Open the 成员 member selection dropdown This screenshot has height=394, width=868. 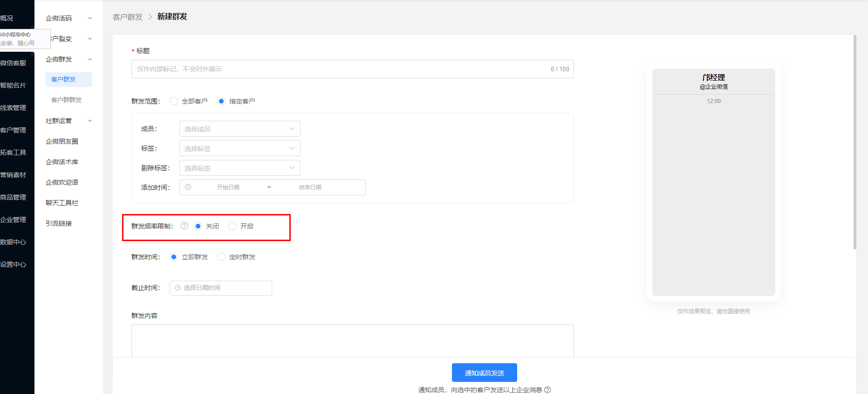tap(239, 129)
